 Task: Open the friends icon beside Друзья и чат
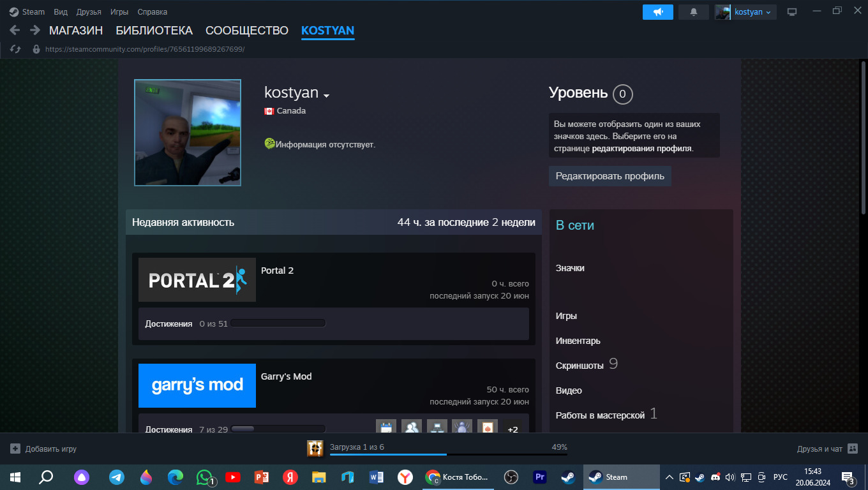[x=853, y=449]
